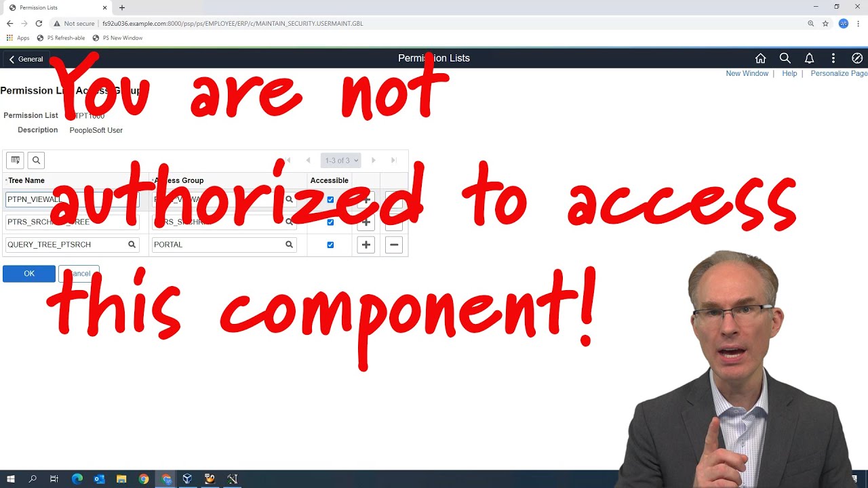The image size is (868, 488).
Task: Open File Explorer from taskbar
Action: 121,479
